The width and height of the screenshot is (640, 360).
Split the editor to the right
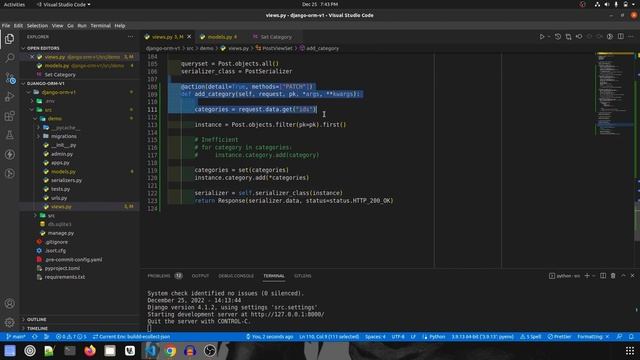[x=620, y=37]
